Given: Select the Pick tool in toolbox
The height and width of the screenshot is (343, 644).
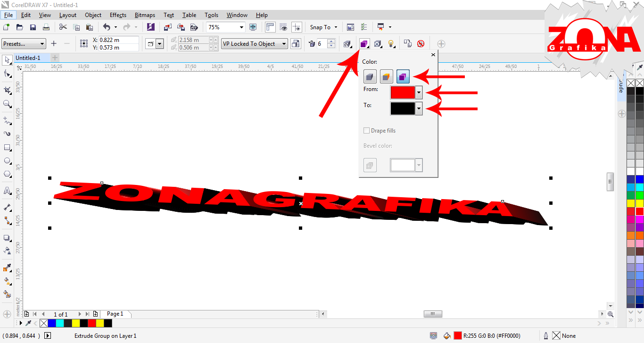Looking at the screenshot, I should [x=7, y=60].
